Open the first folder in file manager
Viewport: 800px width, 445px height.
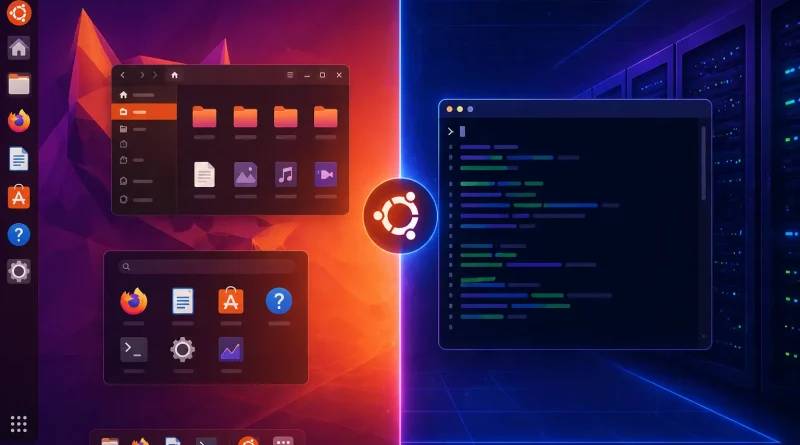[204, 117]
